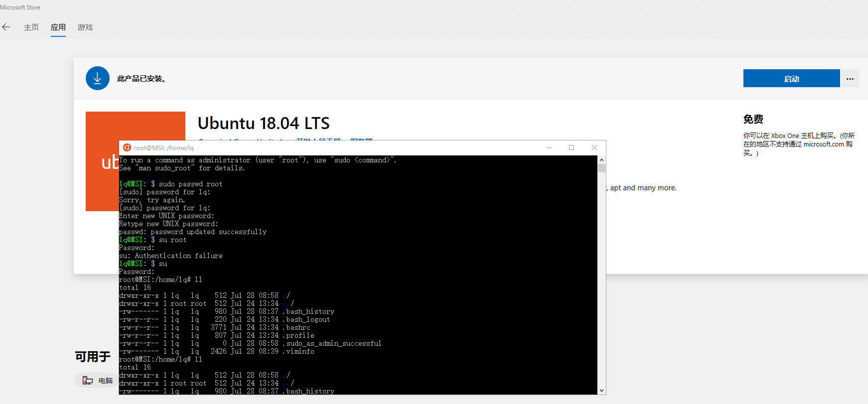Click the Microsoft Store window title
The height and width of the screenshot is (404, 868).
point(20,7)
